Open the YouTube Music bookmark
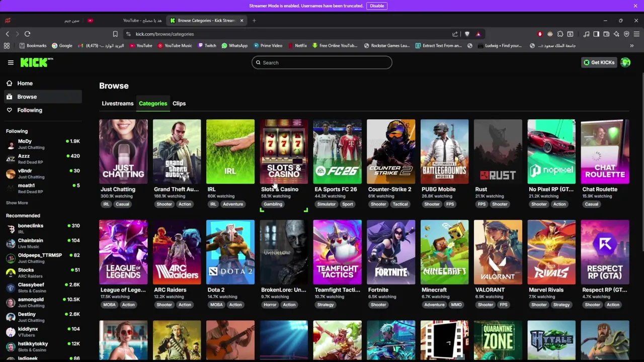 (x=175, y=46)
